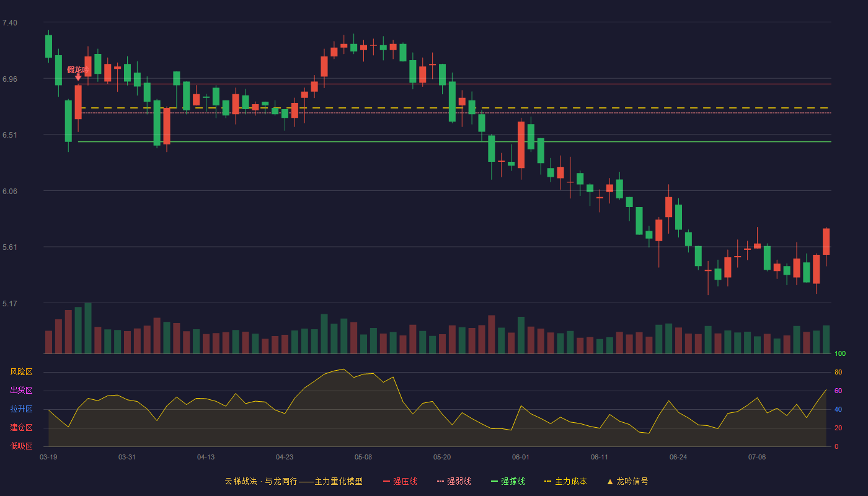868x496 pixels.
Task: Click the 7.40 price axis label
Action: pyautogui.click(x=10, y=23)
